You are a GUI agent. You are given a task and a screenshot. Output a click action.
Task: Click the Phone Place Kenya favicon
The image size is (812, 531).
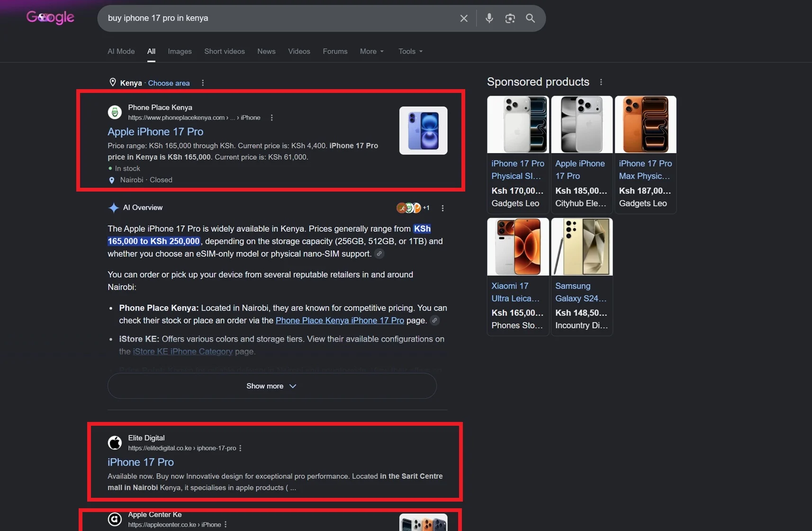point(115,112)
